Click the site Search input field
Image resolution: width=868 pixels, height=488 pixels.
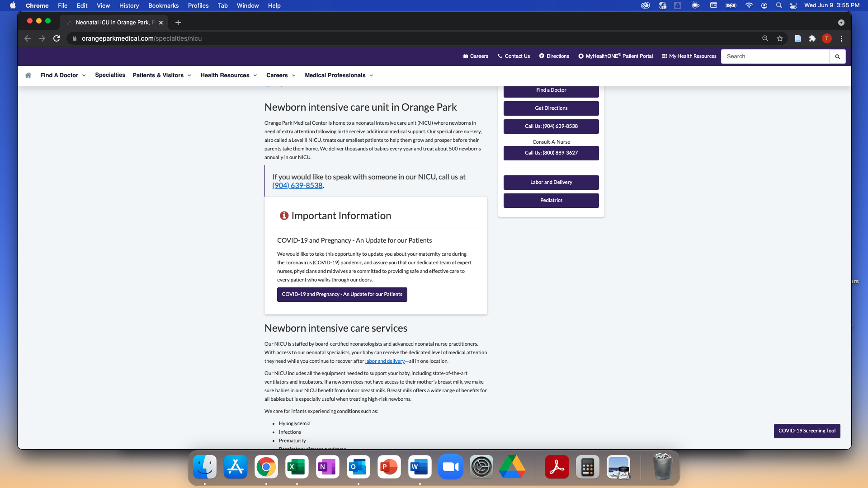[775, 56]
